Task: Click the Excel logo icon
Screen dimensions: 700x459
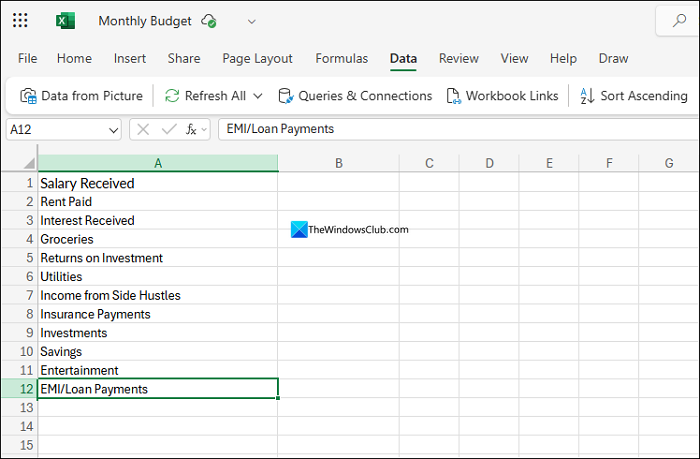Action: tap(65, 21)
